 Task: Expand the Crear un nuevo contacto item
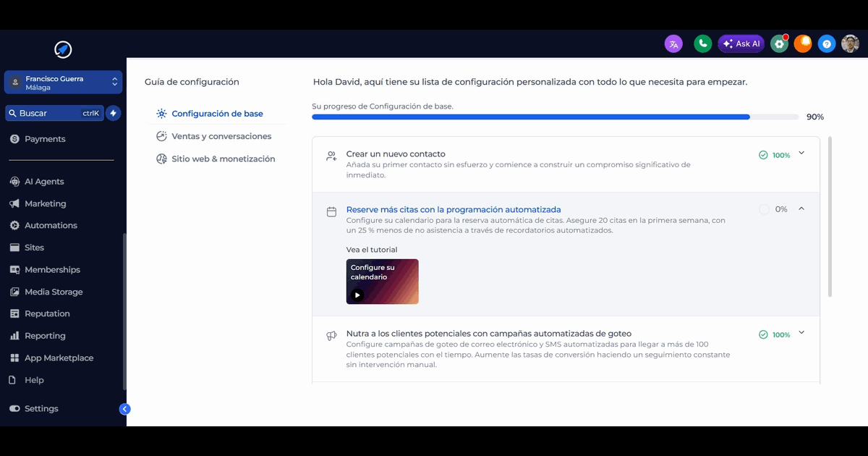coord(801,153)
